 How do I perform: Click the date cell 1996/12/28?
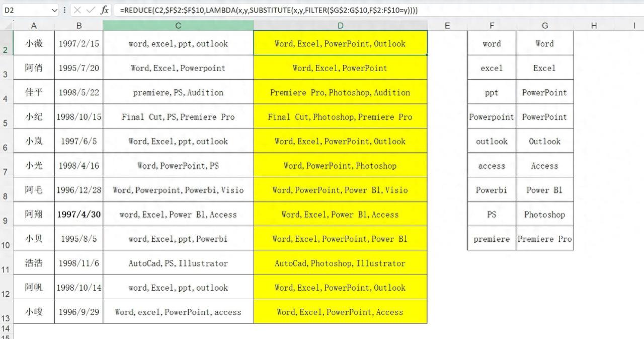click(x=79, y=190)
